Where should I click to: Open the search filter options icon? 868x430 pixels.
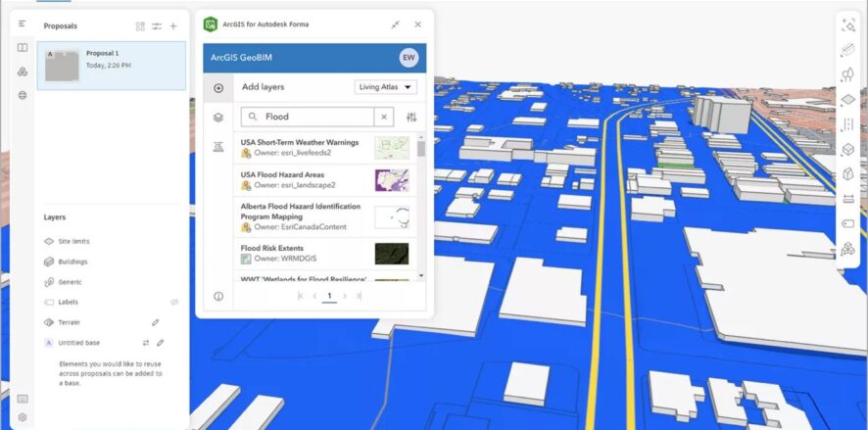(411, 117)
